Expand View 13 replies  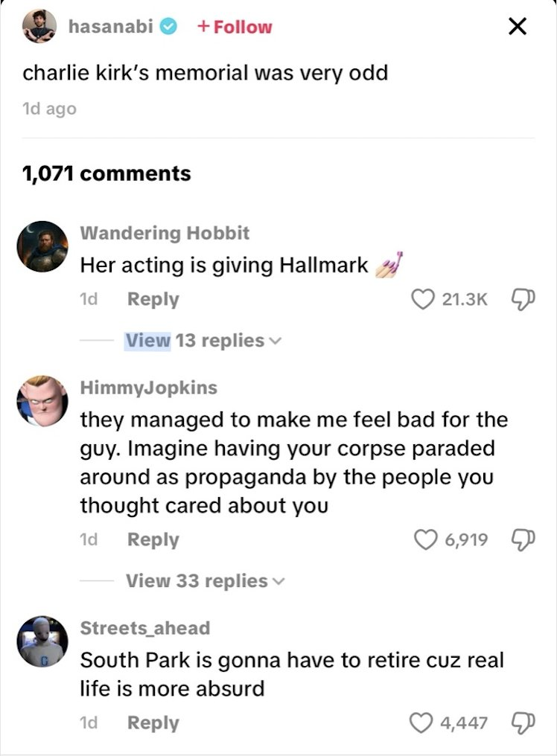203,341
